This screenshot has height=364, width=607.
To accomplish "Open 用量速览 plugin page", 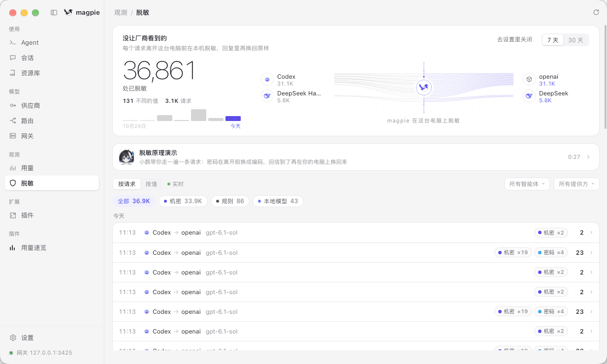I will 52,248.
